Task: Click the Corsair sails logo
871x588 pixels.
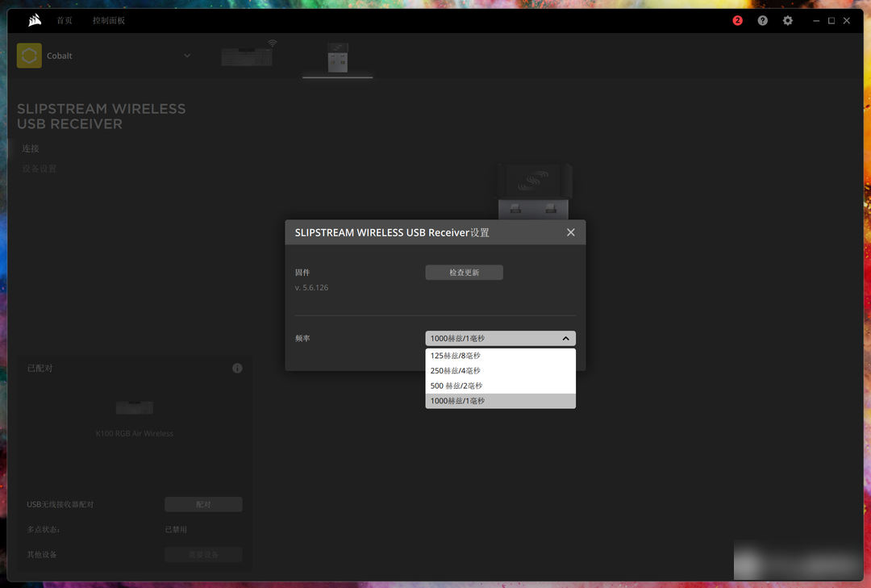Action: [x=35, y=20]
